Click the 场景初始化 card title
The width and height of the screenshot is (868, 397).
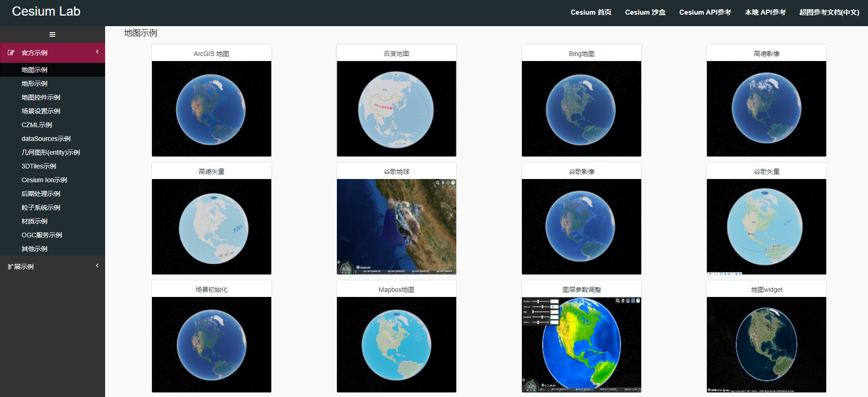212,290
